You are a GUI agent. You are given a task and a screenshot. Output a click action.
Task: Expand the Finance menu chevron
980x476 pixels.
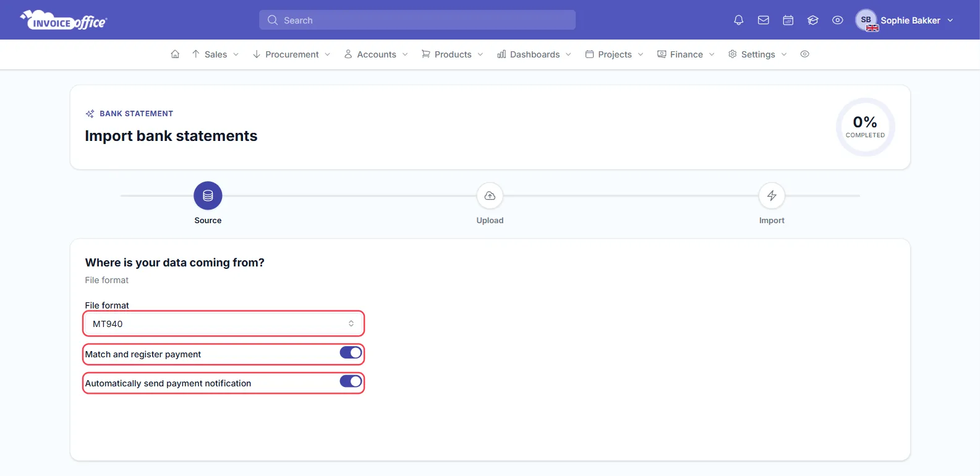click(712, 54)
